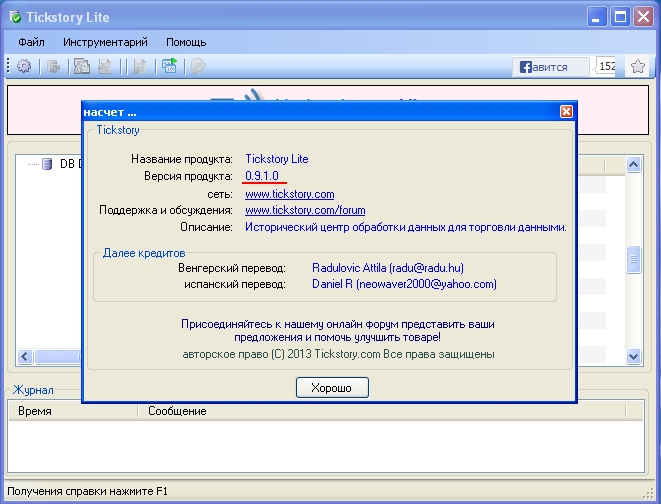661x504 pixels.
Task: Click the сеть label
Action: (220, 194)
